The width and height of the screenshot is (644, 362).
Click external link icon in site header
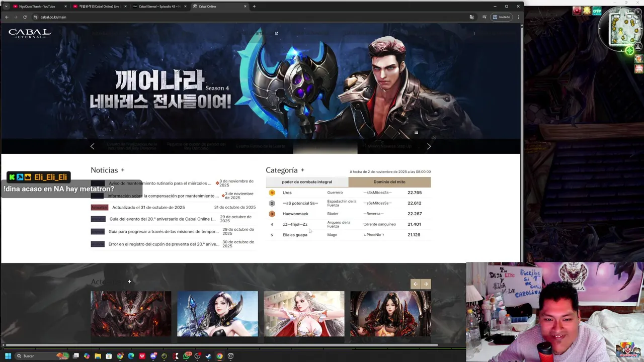pos(276,33)
